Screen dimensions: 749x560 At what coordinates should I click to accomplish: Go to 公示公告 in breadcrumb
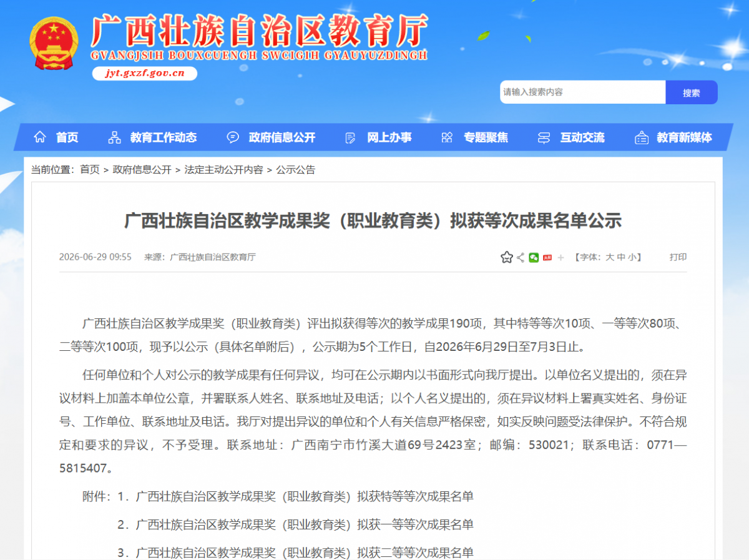coord(296,169)
